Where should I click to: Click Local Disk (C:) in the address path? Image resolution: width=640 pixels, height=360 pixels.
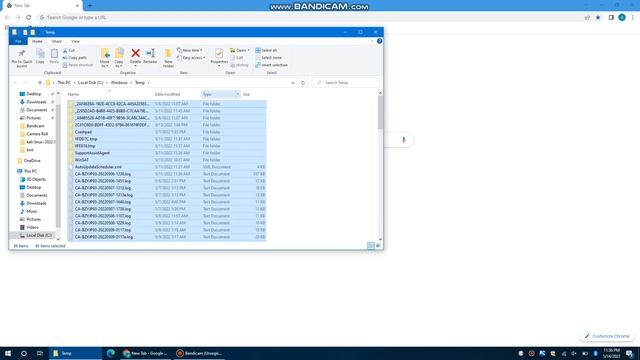(90, 83)
